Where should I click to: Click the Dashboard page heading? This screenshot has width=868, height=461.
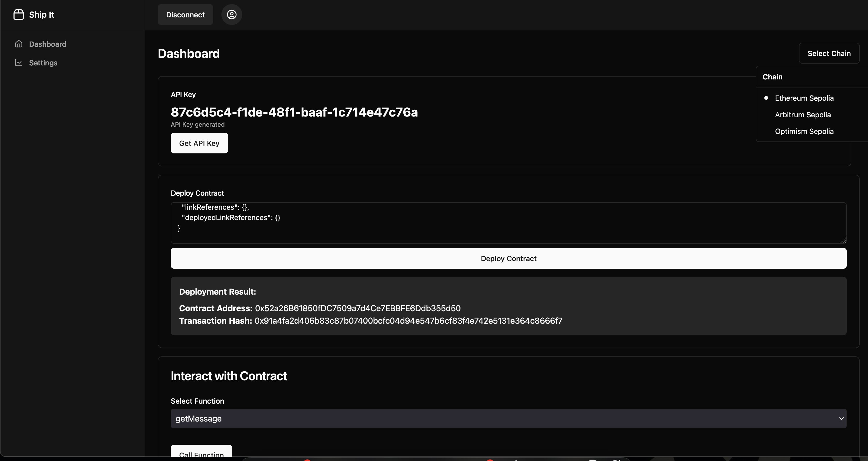point(189,53)
